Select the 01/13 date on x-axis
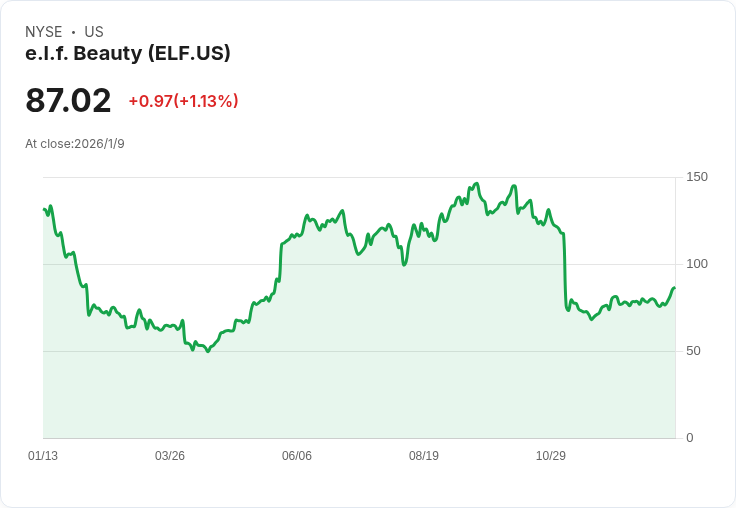This screenshot has width=736, height=508. coord(43,456)
